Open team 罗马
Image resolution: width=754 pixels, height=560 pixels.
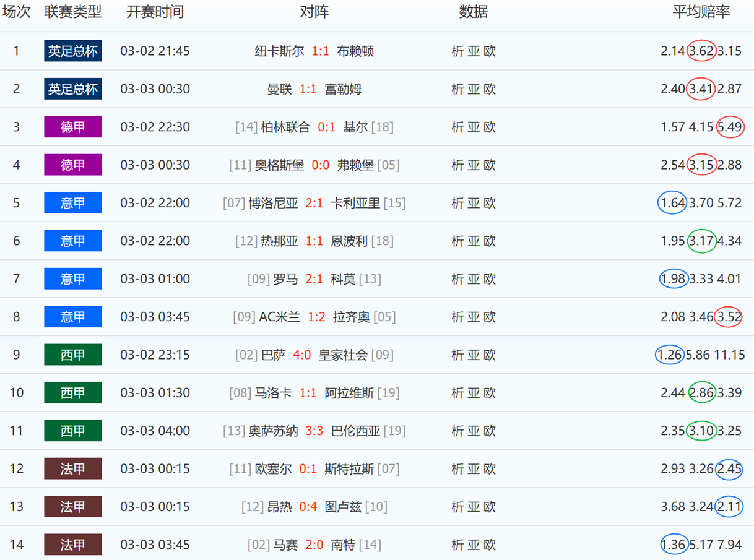pyautogui.click(x=285, y=279)
